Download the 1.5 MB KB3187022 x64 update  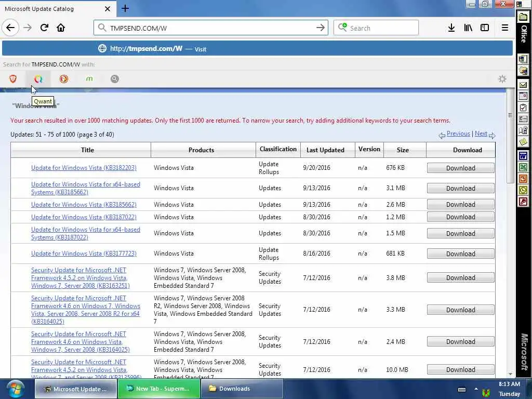point(460,233)
